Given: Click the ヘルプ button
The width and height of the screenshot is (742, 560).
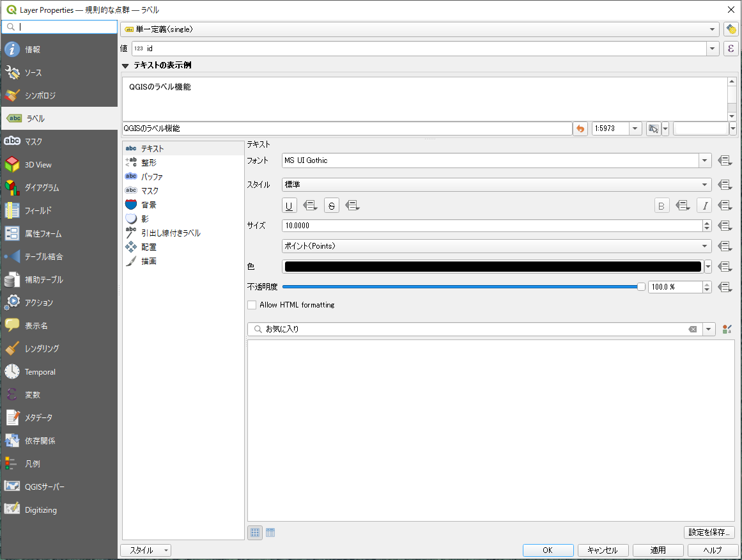Looking at the screenshot, I should pyautogui.click(x=713, y=550).
